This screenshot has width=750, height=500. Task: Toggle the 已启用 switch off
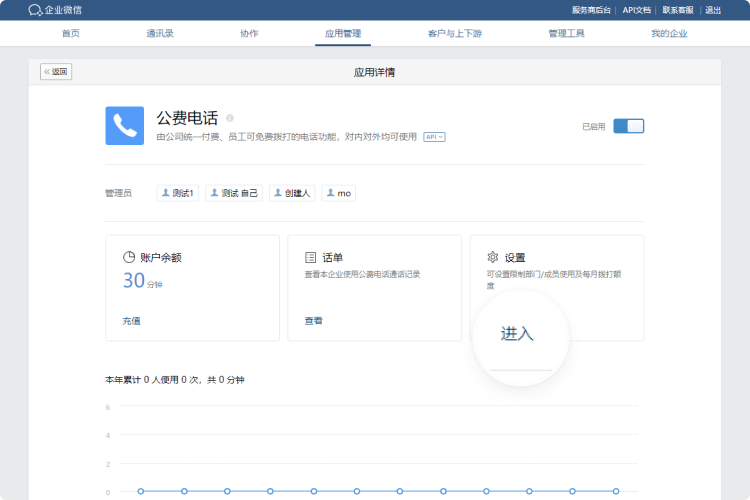[x=629, y=126]
